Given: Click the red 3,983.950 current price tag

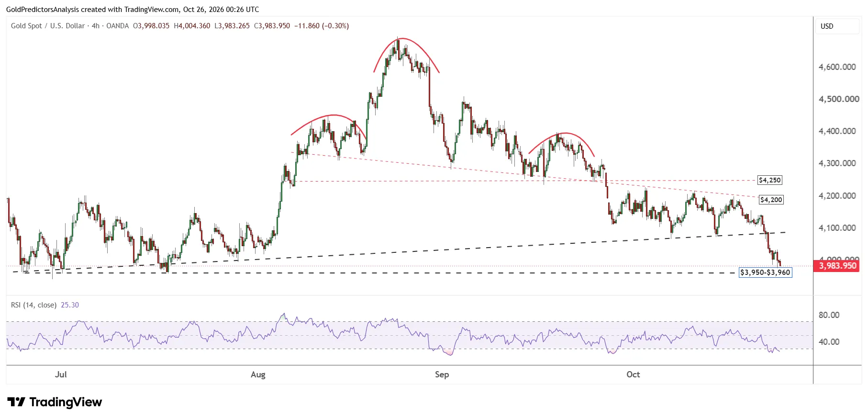Looking at the screenshot, I should [x=837, y=266].
